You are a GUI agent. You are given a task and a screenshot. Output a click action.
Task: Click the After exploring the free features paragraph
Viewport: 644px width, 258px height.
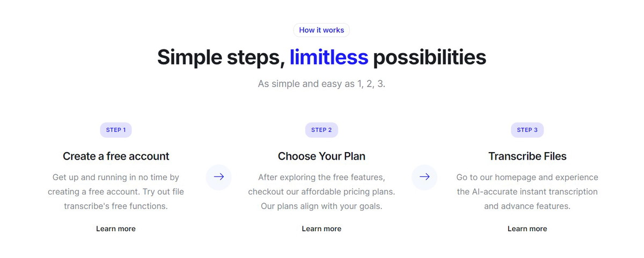coord(321,191)
